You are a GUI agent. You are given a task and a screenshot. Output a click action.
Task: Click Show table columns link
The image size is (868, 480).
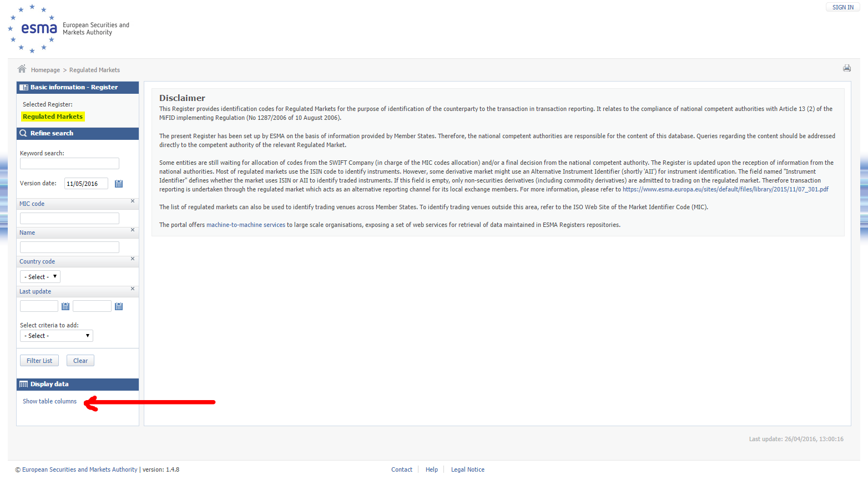click(x=49, y=401)
